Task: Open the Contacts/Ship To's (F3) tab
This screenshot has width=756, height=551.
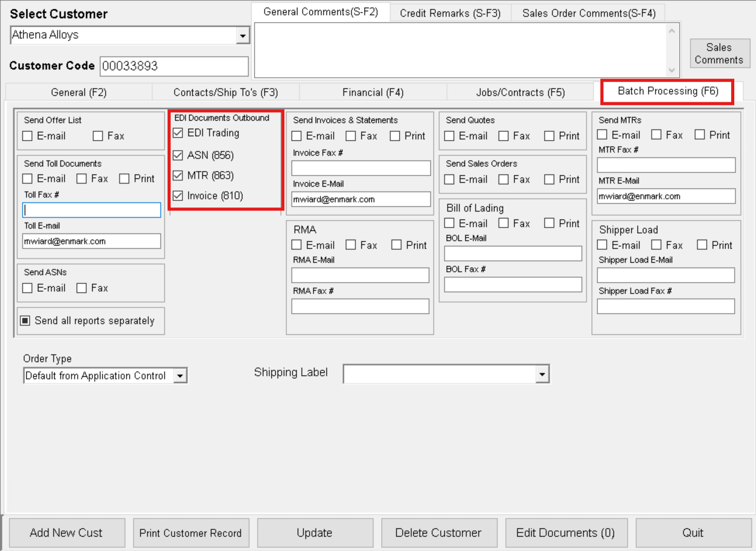Action: [225, 92]
